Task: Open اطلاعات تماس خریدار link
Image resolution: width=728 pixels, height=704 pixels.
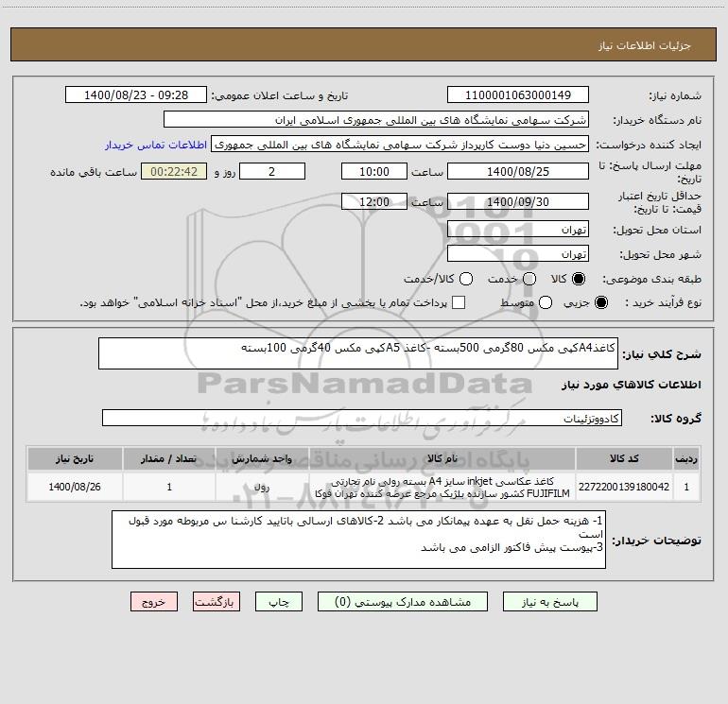Action: 156,145
